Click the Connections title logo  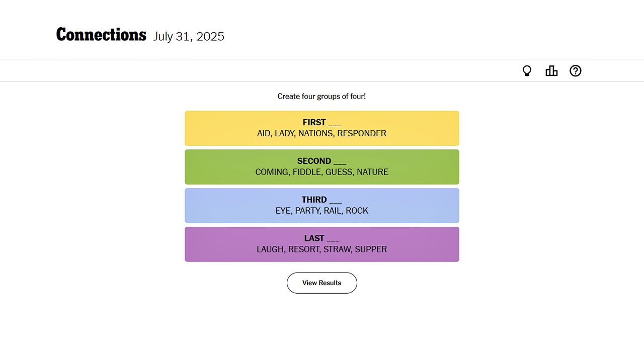point(101,34)
